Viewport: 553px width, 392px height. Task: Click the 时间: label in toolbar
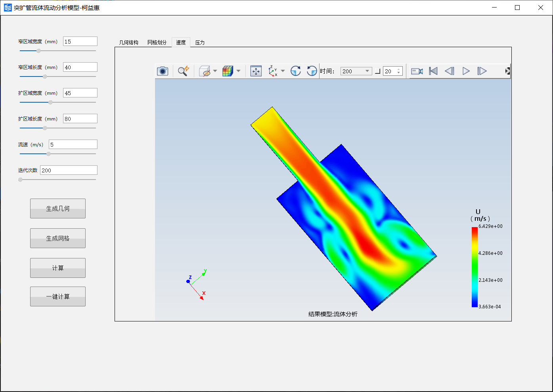coord(327,71)
